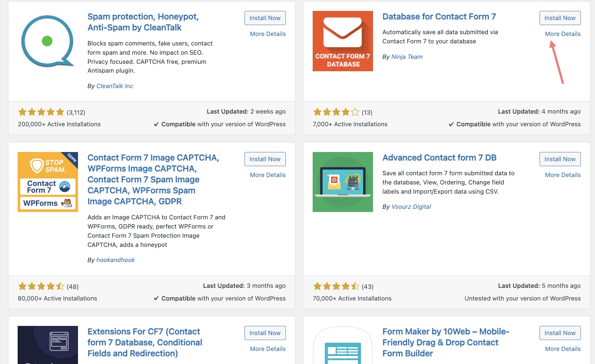Install Advanced Contact form 7 DB
The height and width of the screenshot is (364, 595).
pos(560,159)
